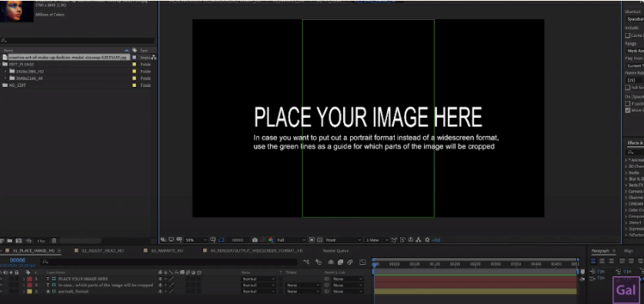Open the 04_RENDER/OUTPUT_WIDESCREEN_FORMAT_HD tab

pos(257,251)
